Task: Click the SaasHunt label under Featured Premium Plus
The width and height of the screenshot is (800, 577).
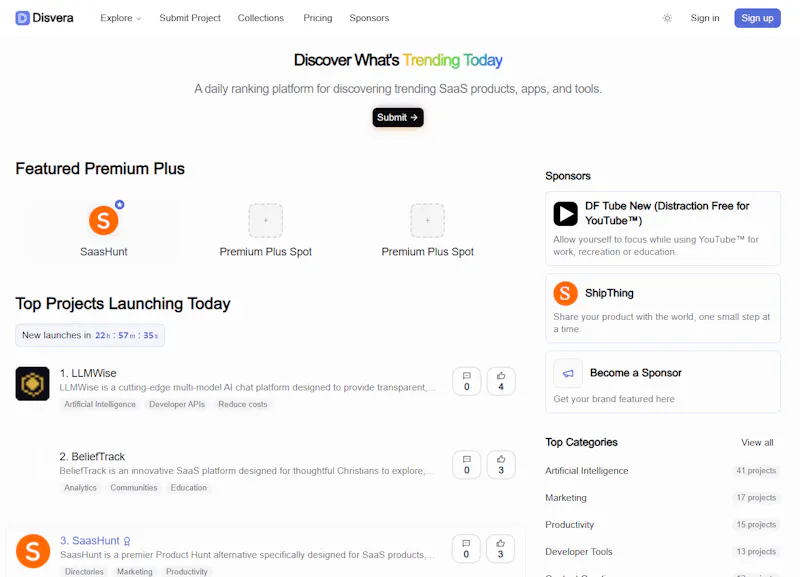Action: pos(104,252)
